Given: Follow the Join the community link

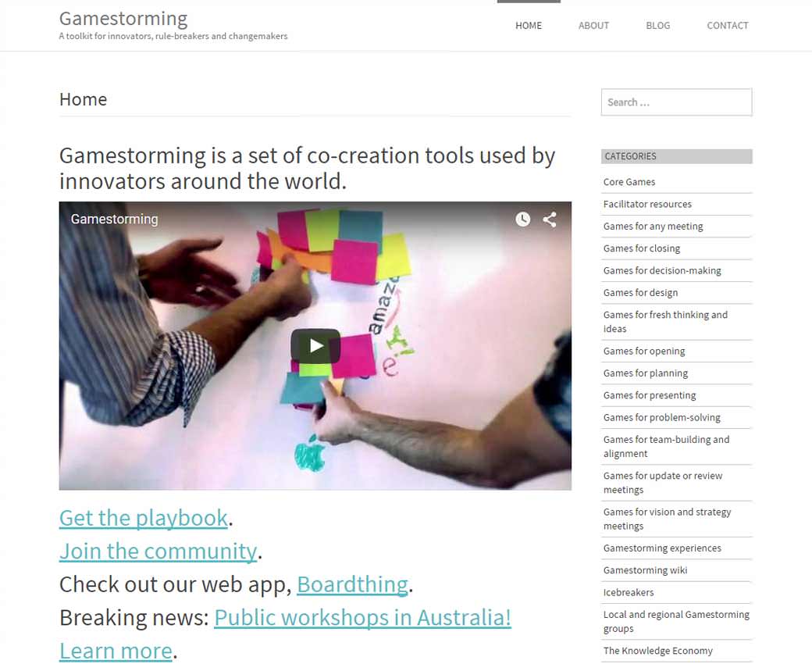Looking at the screenshot, I should pyautogui.click(x=158, y=551).
